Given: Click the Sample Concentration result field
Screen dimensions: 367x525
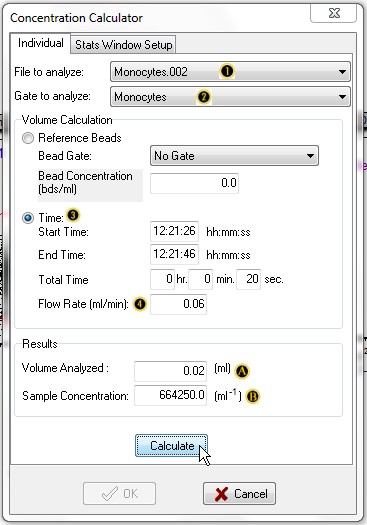Looking at the screenshot, I should click(170, 395).
